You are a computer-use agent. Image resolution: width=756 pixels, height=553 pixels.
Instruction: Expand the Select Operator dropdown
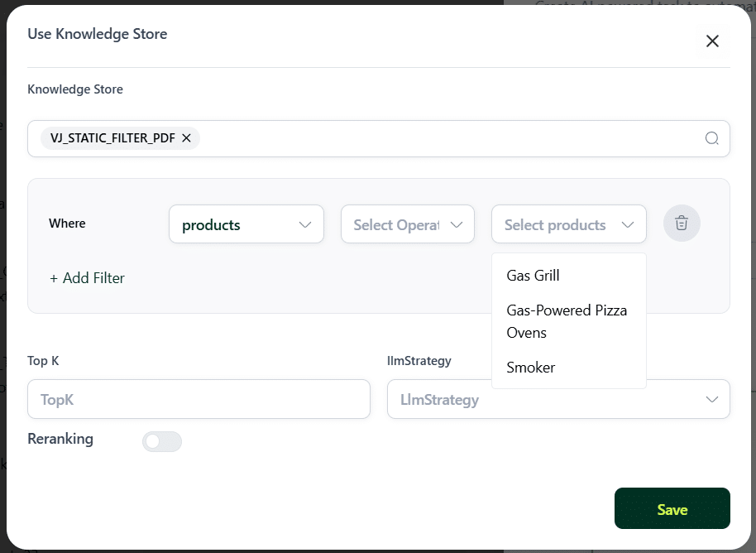[408, 224]
